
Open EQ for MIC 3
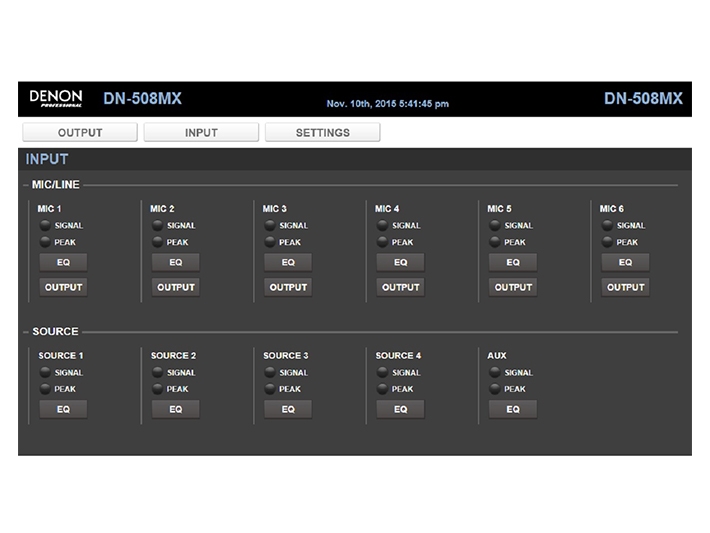coord(288,262)
